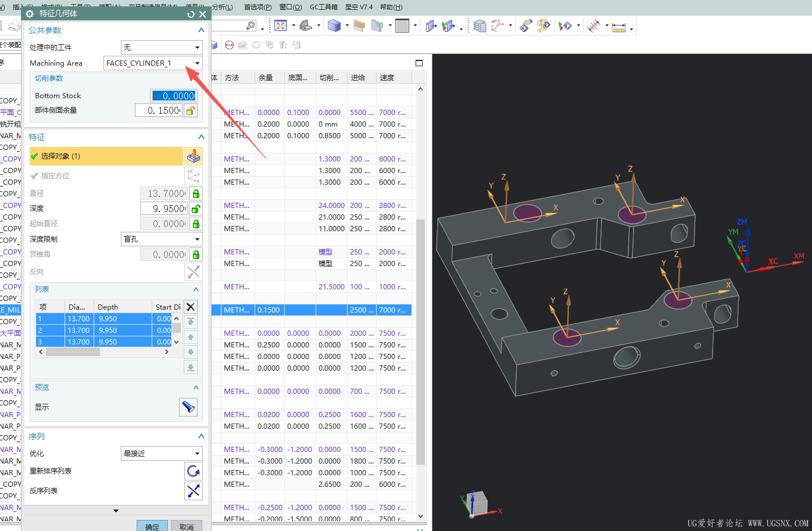Screen dimensions: 812x531
Task: Toggle the lock next to 部件侧面余量 field
Action: 191,110
